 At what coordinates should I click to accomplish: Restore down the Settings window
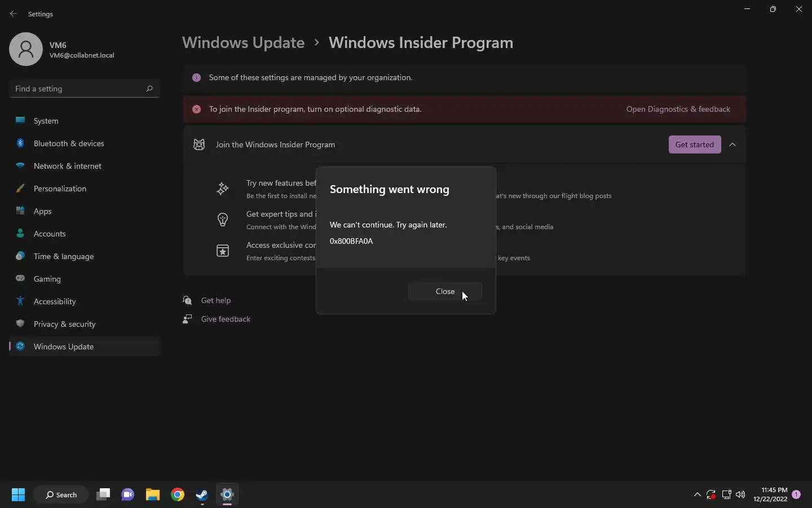pyautogui.click(x=773, y=9)
